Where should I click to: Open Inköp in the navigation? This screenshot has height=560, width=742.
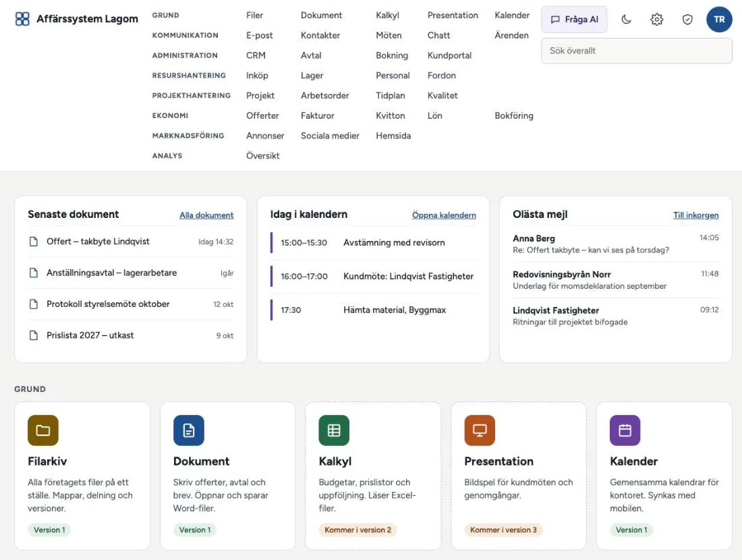pos(257,76)
